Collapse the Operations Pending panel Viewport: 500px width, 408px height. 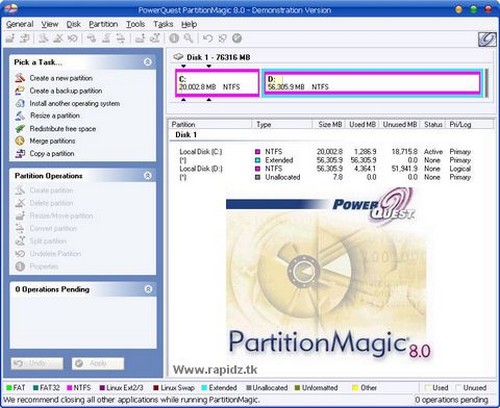tap(148, 289)
